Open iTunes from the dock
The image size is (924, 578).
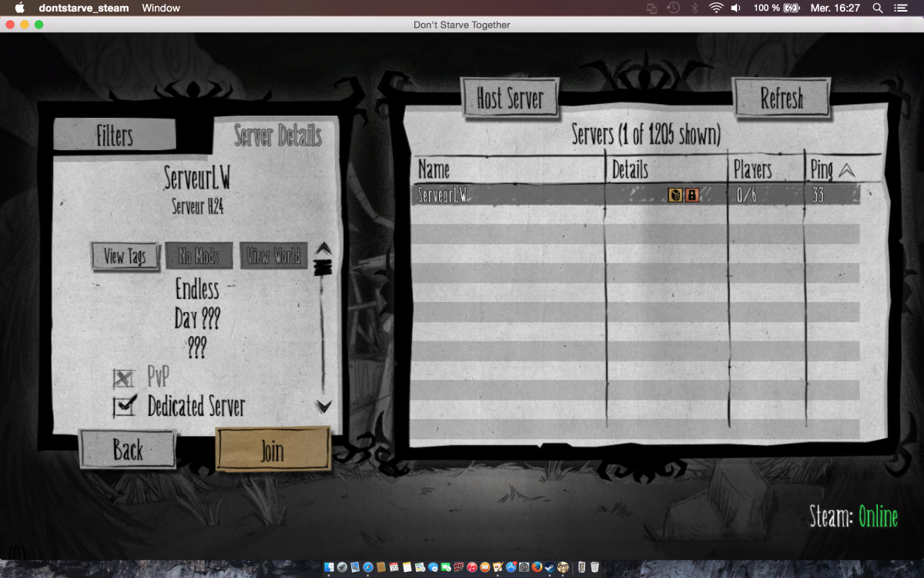point(472,567)
